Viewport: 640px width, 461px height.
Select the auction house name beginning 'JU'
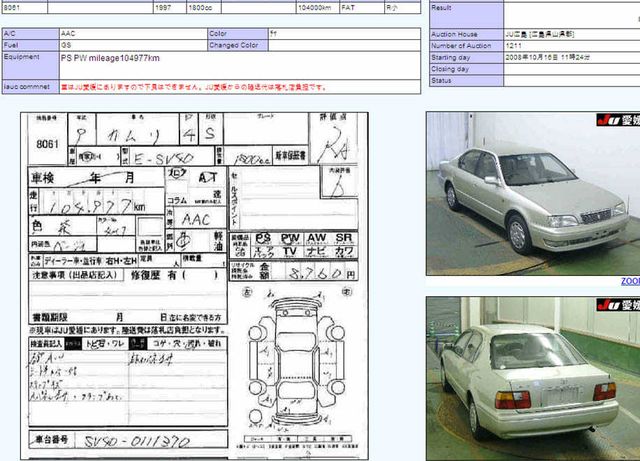(x=540, y=34)
